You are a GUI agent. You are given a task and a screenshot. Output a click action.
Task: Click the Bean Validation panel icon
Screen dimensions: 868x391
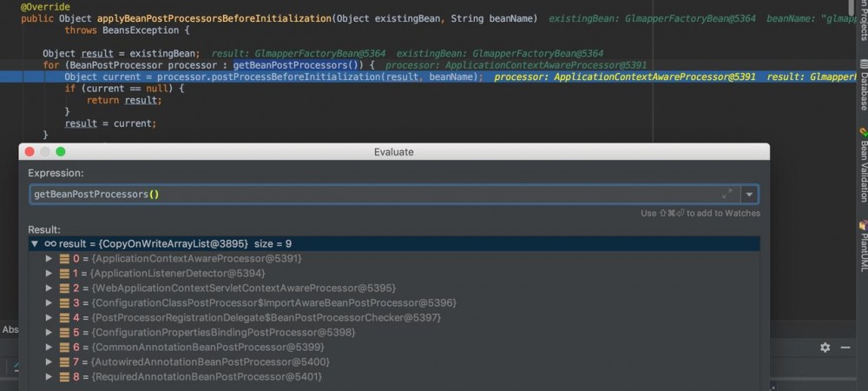(x=864, y=132)
